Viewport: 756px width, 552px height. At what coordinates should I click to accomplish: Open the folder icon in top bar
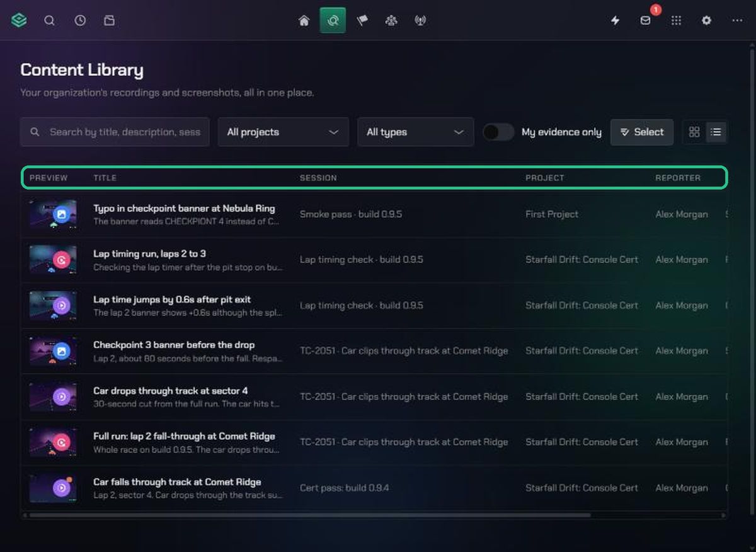click(x=109, y=20)
